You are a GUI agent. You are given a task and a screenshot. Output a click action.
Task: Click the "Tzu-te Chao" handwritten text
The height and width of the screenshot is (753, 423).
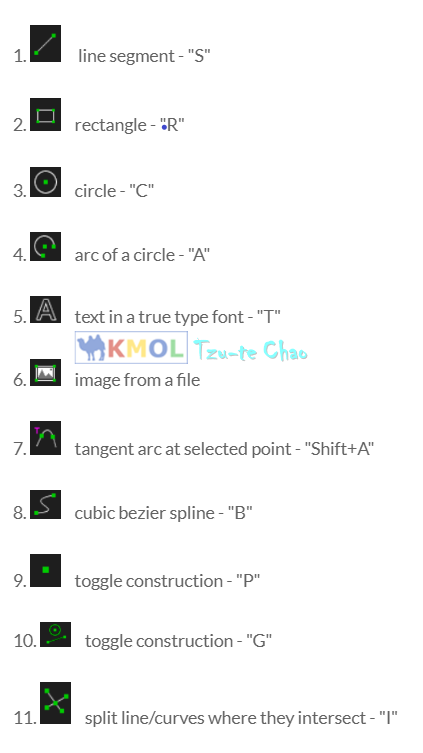[250, 350]
